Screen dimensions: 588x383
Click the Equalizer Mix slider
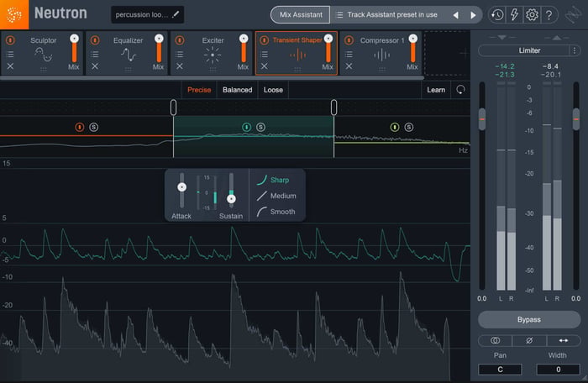click(x=159, y=49)
